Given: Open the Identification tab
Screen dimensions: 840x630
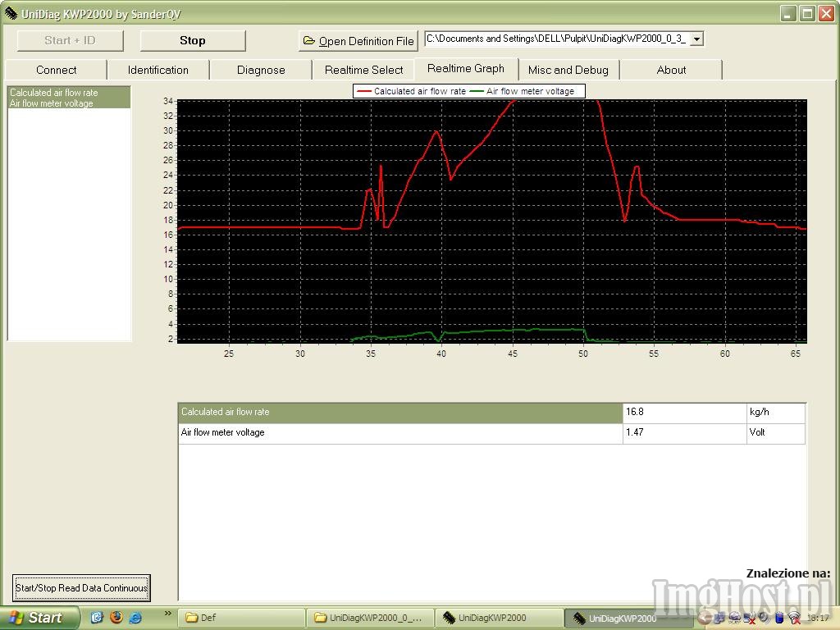Looking at the screenshot, I should coord(158,70).
